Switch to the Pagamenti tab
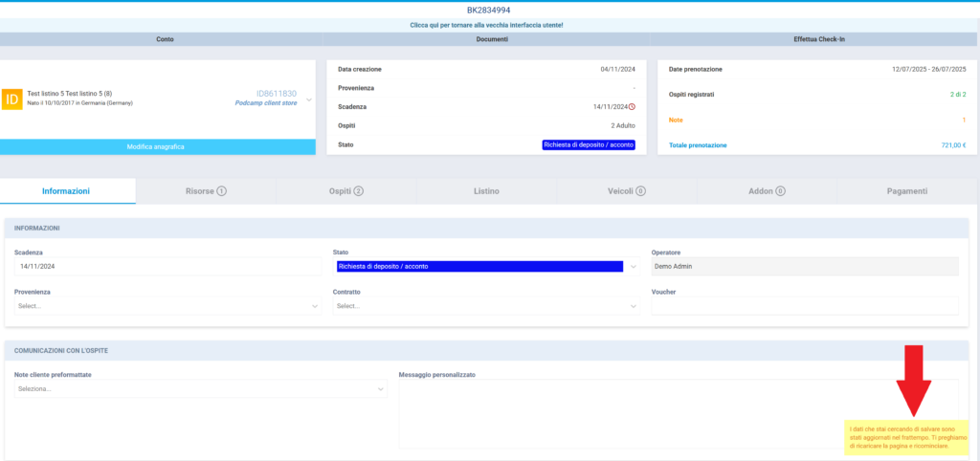 906,191
